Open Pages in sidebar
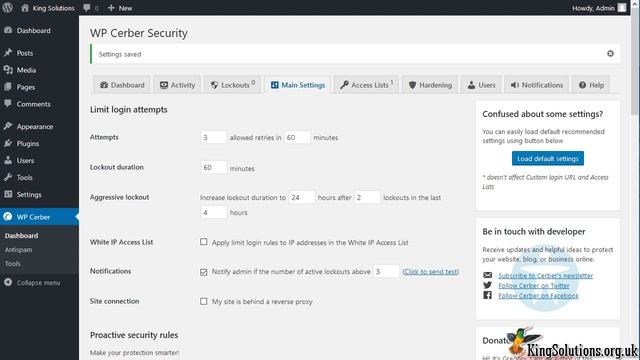Image resolution: width=640 pixels, height=360 pixels. pyautogui.click(x=26, y=87)
